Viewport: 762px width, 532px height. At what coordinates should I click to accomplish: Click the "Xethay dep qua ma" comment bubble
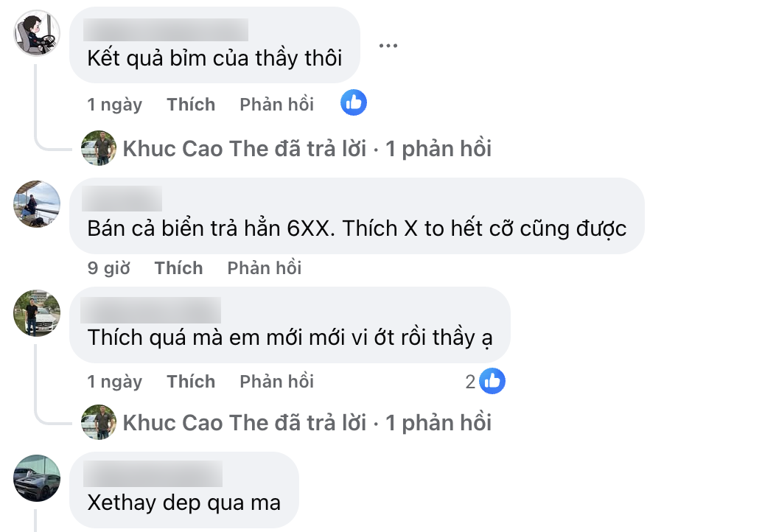183,503
